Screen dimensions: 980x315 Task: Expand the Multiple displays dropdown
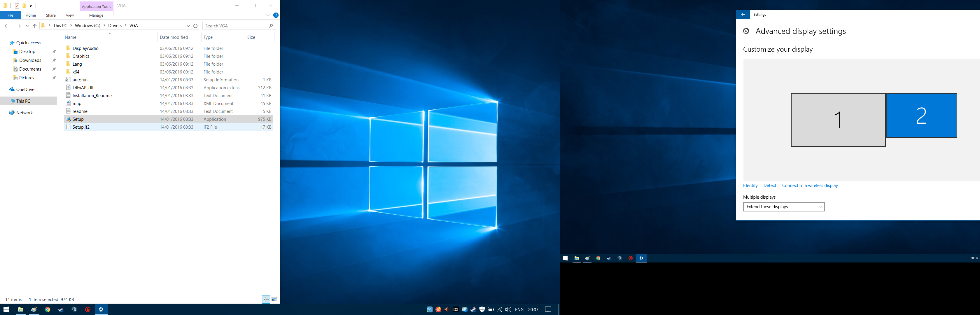point(784,206)
